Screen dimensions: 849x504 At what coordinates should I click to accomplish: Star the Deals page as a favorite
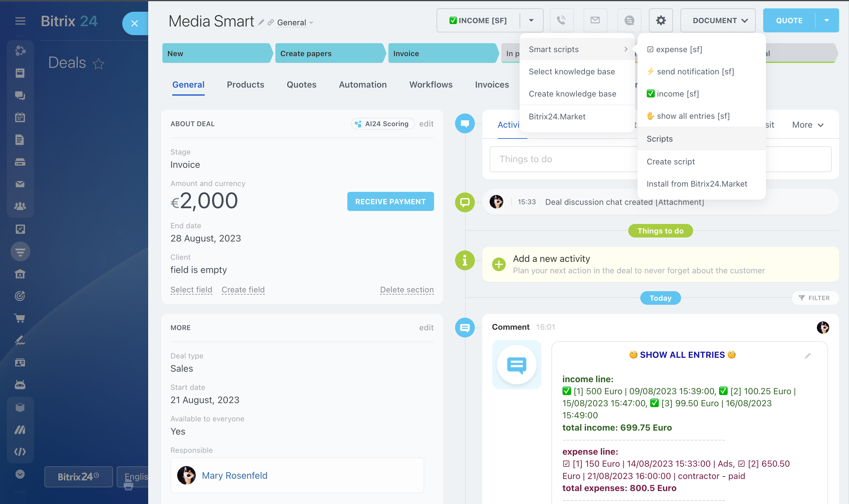pos(98,64)
